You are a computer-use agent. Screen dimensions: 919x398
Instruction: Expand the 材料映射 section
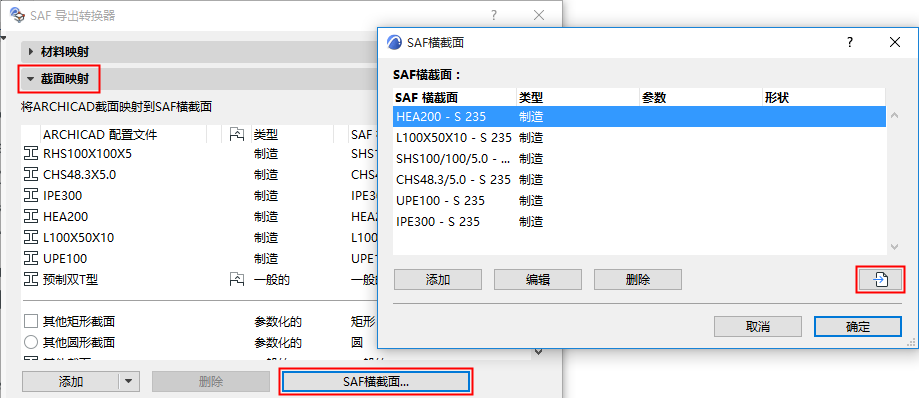pos(31,52)
